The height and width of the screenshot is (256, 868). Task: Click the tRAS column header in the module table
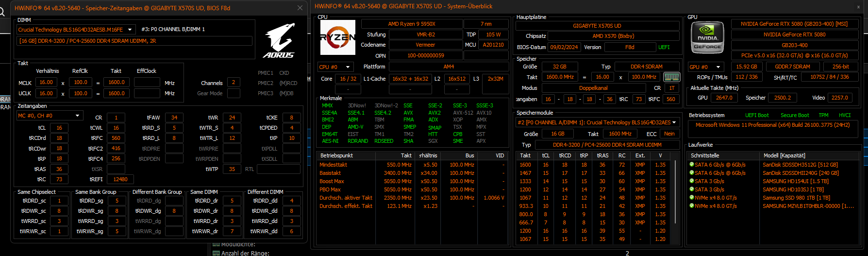[602, 155]
